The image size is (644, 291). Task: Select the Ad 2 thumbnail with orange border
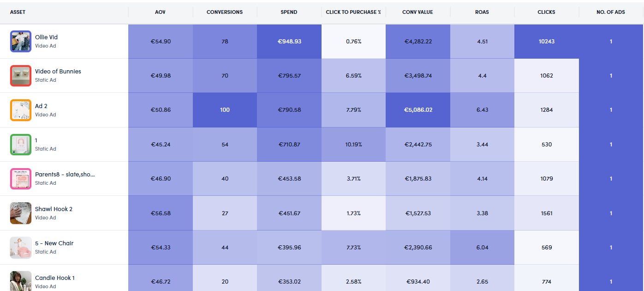coord(21,110)
